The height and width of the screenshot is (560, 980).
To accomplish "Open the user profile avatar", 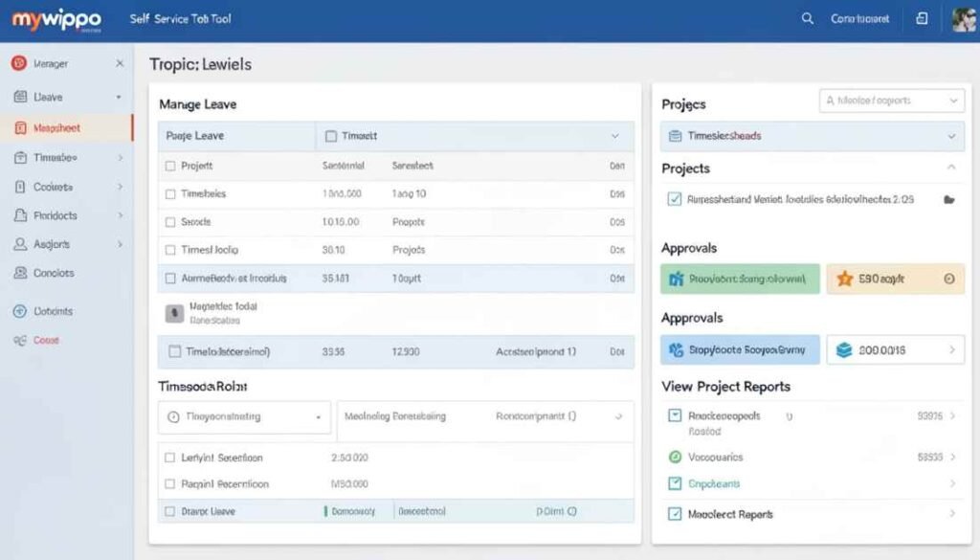I will [x=964, y=19].
